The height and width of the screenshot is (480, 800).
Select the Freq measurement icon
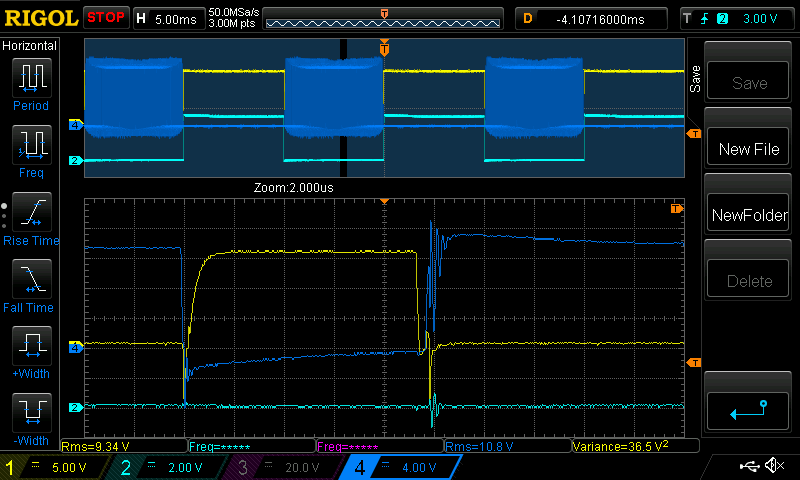click(x=30, y=151)
